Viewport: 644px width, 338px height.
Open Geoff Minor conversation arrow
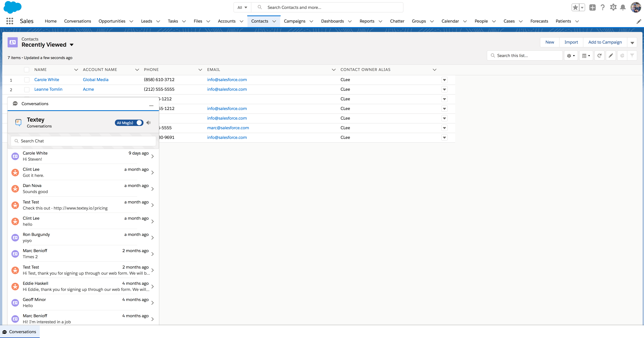pyautogui.click(x=152, y=303)
